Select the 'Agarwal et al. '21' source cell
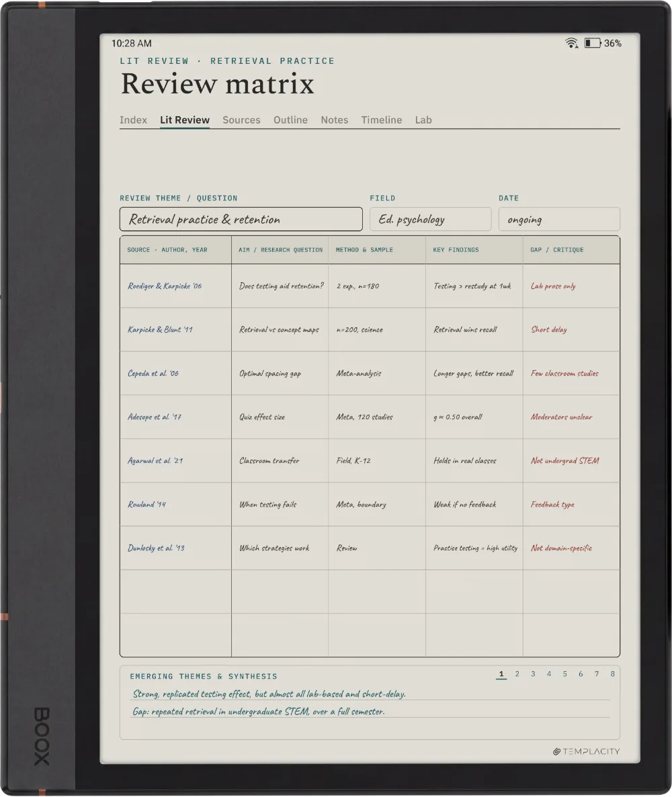The width and height of the screenshot is (672, 797). tap(176, 460)
